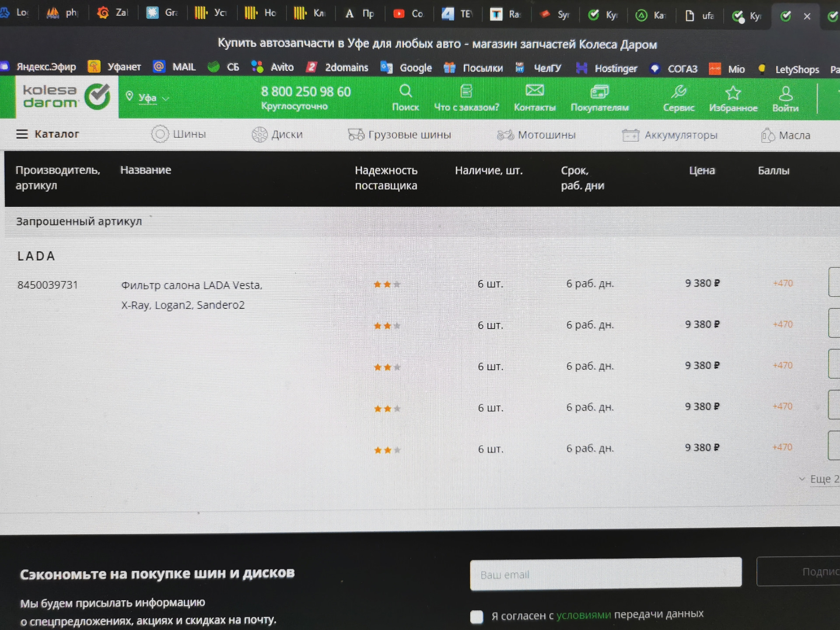The image size is (840, 630).
Task: Switch to the 'Gr' browser tab
Action: pos(162,13)
